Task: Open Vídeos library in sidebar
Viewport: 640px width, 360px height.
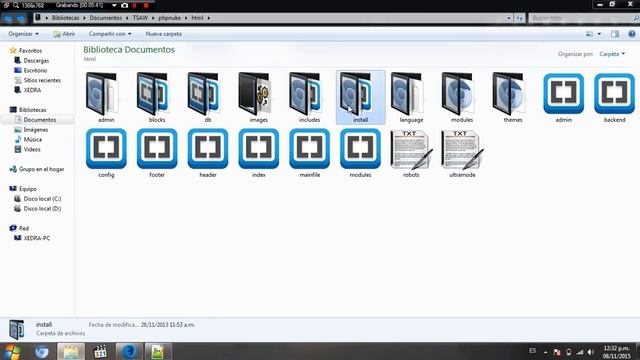Action: (28, 149)
